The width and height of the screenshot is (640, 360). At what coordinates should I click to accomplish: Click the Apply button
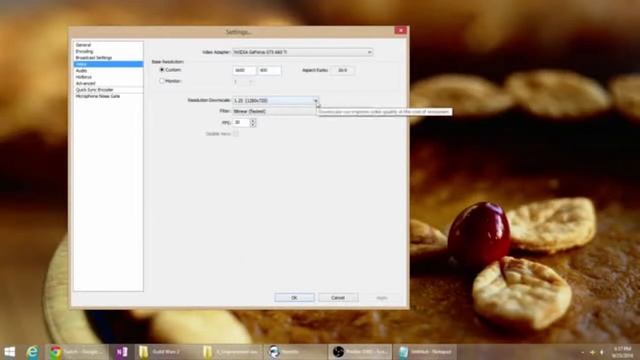point(382,298)
